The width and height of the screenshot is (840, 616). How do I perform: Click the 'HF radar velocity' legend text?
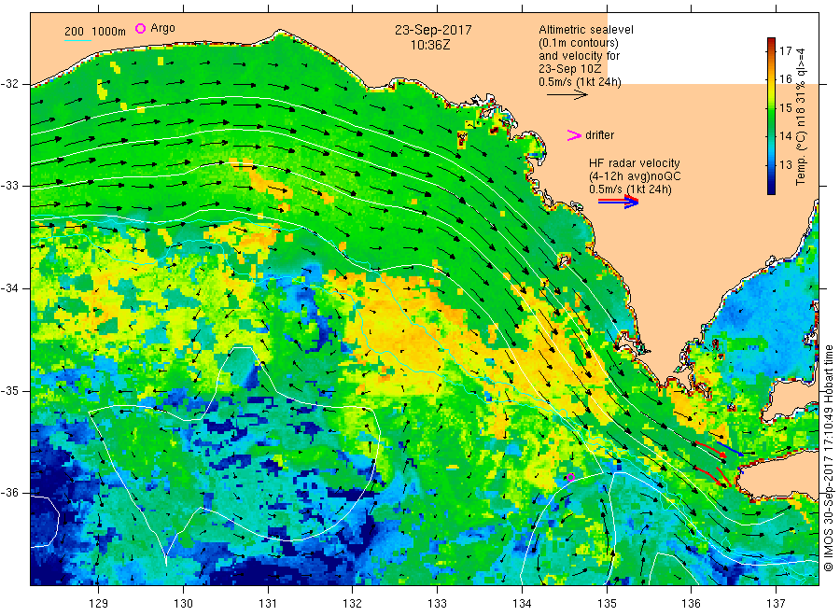(x=635, y=162)
